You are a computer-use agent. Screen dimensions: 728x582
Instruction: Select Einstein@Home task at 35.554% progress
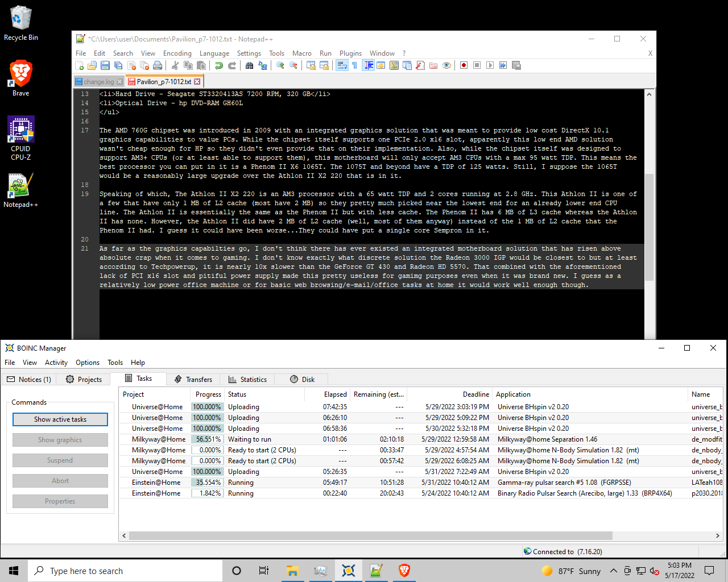tap(421, 483)
